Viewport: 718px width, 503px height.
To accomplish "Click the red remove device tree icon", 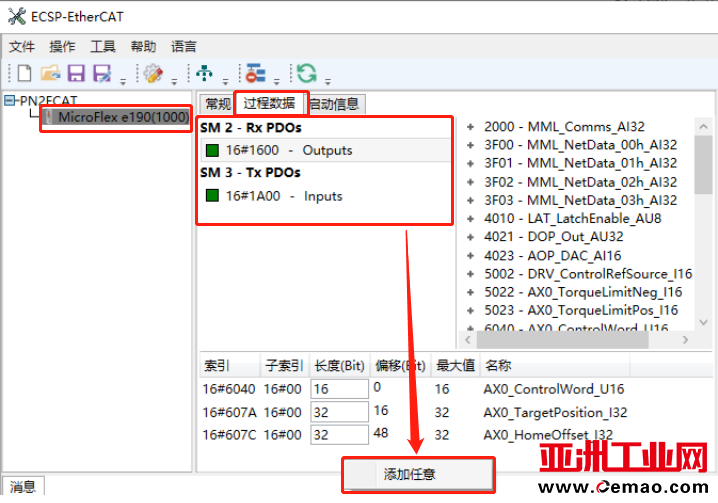I will [256, 73].
